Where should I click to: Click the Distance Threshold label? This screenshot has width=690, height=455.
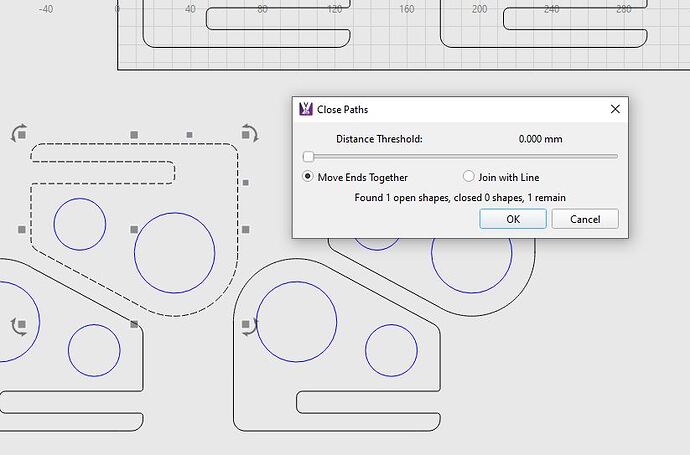click(x=379, y=139)
